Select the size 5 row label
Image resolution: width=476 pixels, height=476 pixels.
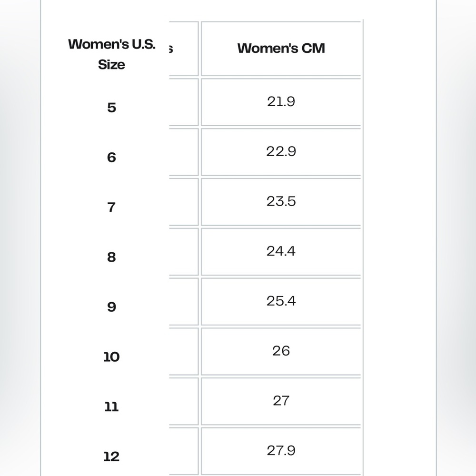coord(111,108)
